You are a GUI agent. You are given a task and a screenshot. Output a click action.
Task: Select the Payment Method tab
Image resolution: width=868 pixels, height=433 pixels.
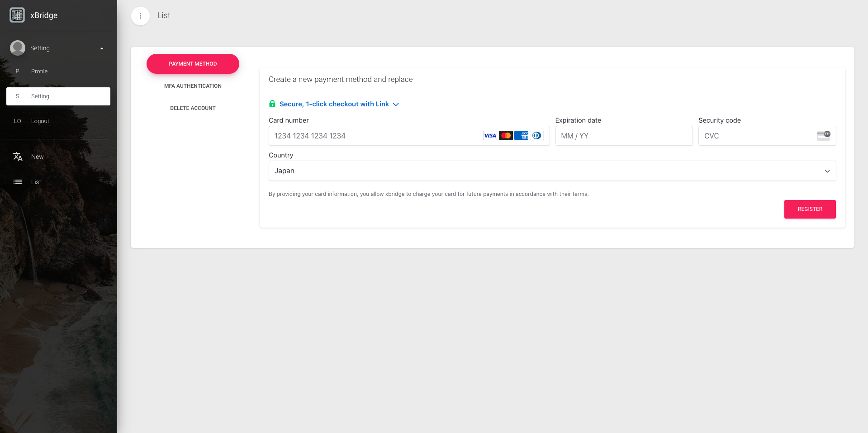pyautogui.click(x=193, y=64)
